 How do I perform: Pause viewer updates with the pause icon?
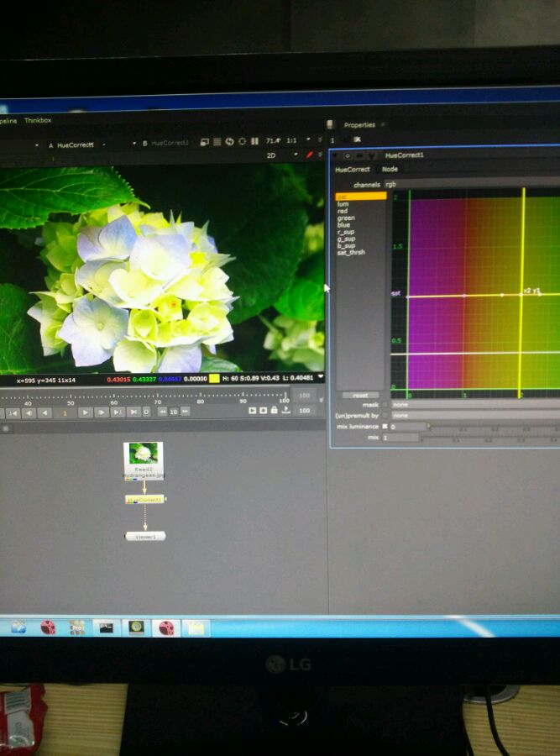tap(254, 141)
